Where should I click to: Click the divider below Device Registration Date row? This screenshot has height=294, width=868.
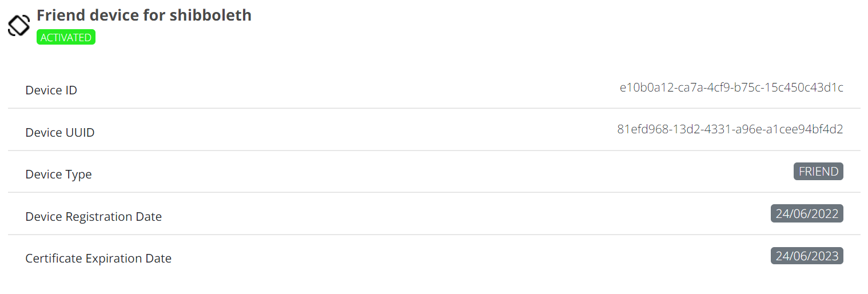434,235
